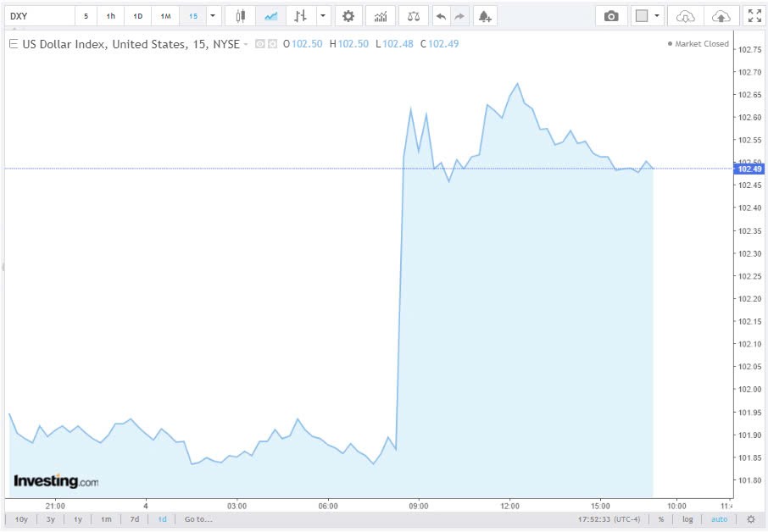Select the 1y range tab

(x=78, y=518)
